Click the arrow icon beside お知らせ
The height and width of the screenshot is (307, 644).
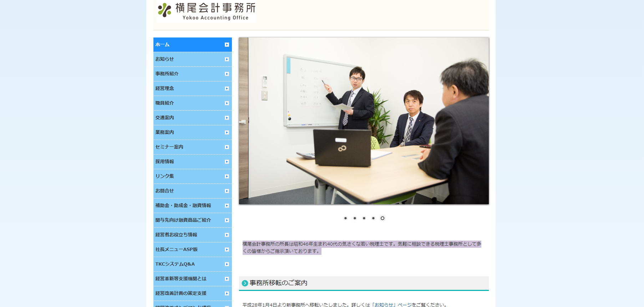[x=227, y=59]
